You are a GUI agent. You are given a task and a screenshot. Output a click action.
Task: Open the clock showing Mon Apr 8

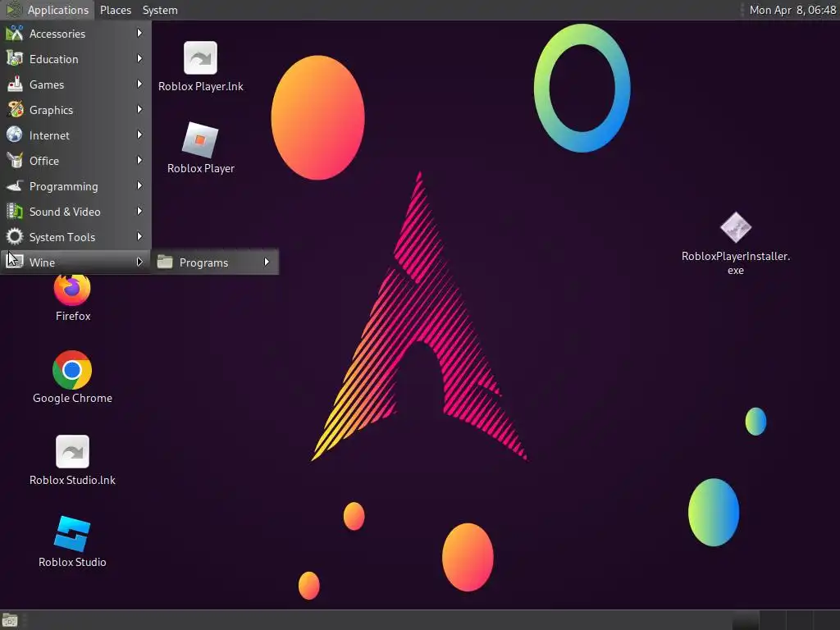pyautogui.click(x=792, y=10)
